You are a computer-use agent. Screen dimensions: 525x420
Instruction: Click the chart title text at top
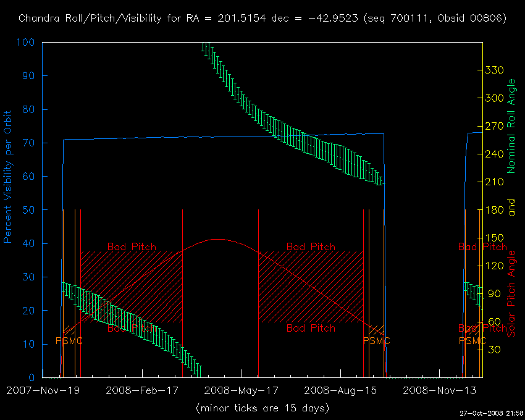coord(262,19)
